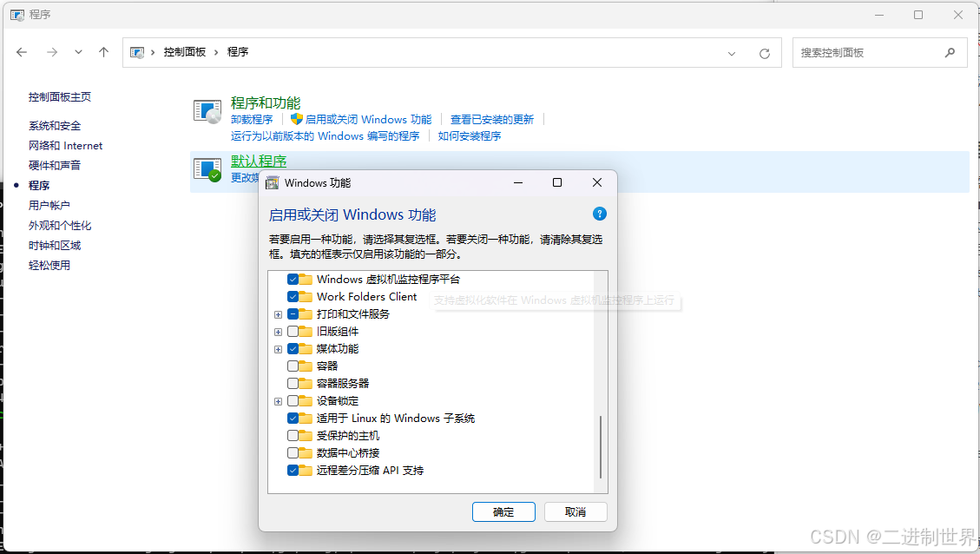Click folder icon beside 适用于 Linux 的 Windows 子系统
The height and width of the screenshot is (554, 980).
point(306,419)
